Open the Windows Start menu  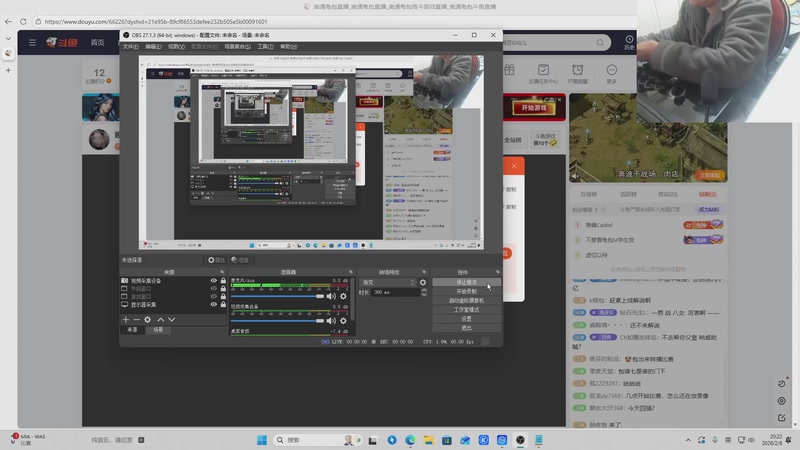pyautogui.click(x=262, y=440)
